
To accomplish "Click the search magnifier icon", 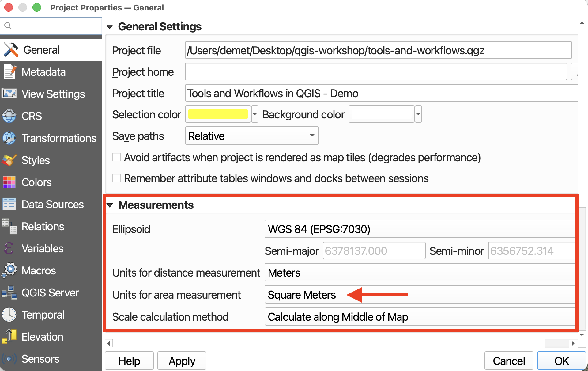I will pos(8,26).
